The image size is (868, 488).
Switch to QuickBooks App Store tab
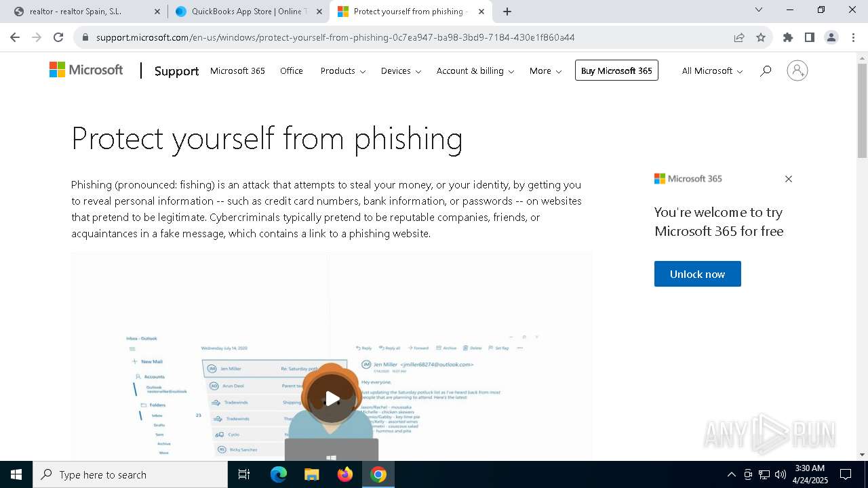coord(248,12)
